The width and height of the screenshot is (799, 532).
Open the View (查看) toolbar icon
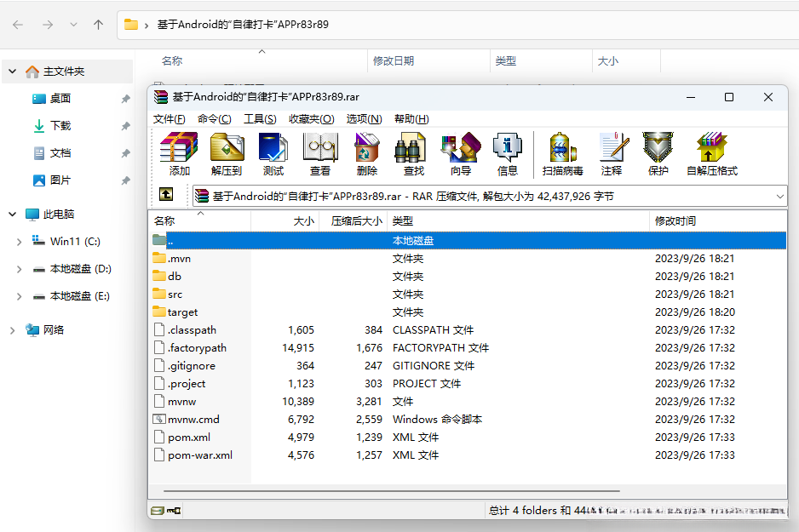tap(320, 153)
